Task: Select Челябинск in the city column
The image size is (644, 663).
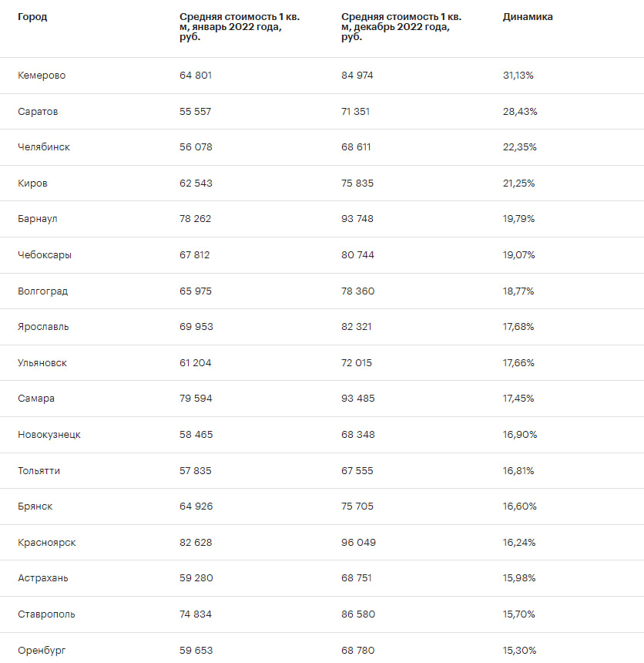Action: 44,147
